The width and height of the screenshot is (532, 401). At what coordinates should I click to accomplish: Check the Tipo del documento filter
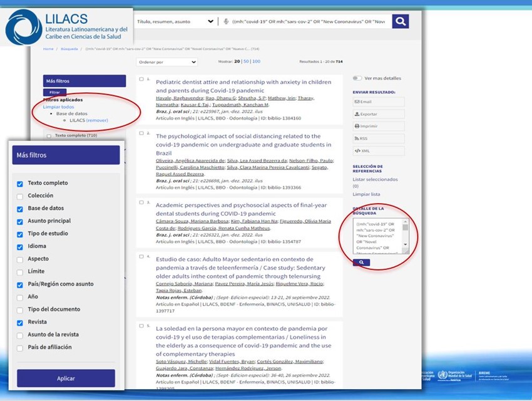point(20,310)
